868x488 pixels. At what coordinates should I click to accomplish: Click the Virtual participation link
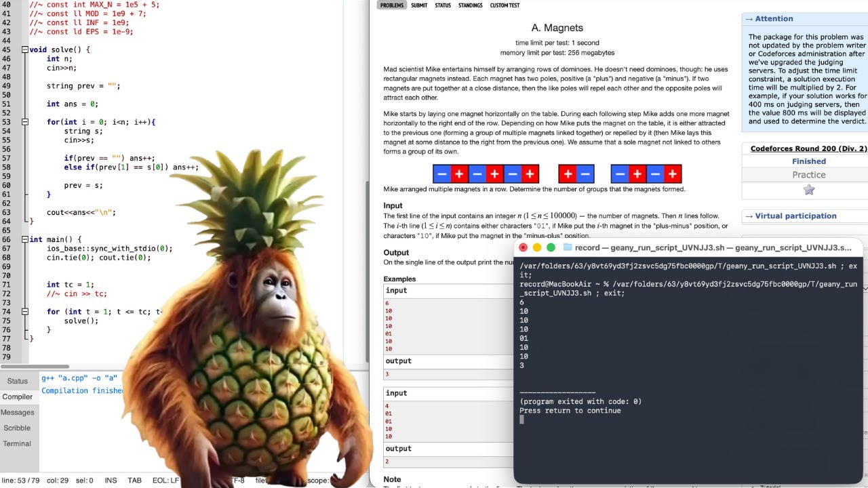pos(795,216)
